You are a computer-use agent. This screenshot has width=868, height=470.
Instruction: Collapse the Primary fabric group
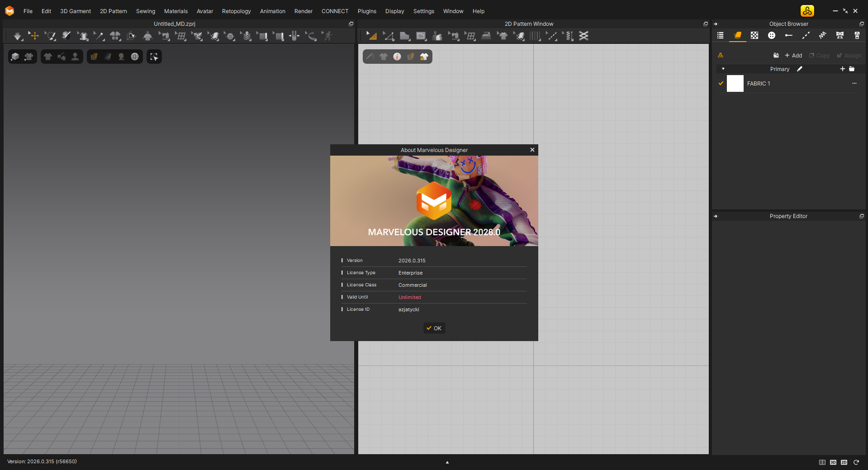(x=723, y=69)
